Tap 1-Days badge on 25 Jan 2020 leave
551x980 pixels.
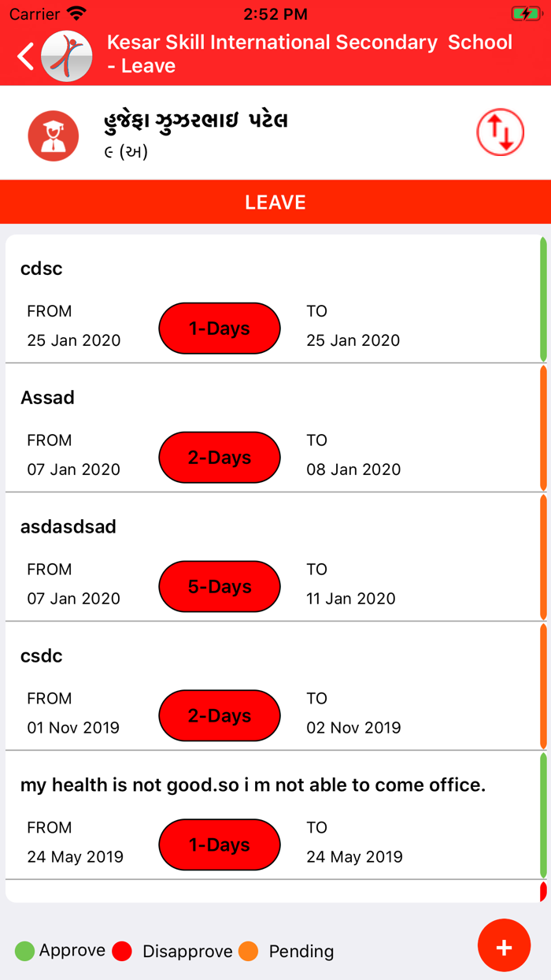coord(220,329)
